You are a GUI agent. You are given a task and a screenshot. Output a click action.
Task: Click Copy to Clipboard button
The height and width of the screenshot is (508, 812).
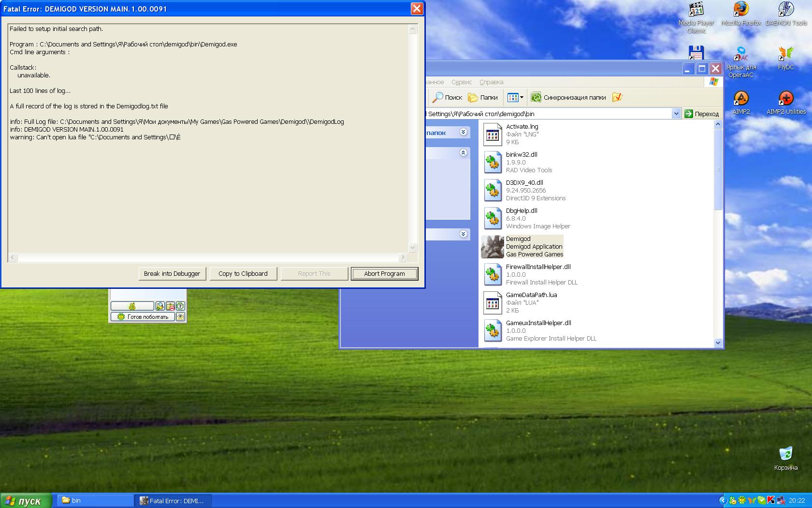tap(243, 273)
